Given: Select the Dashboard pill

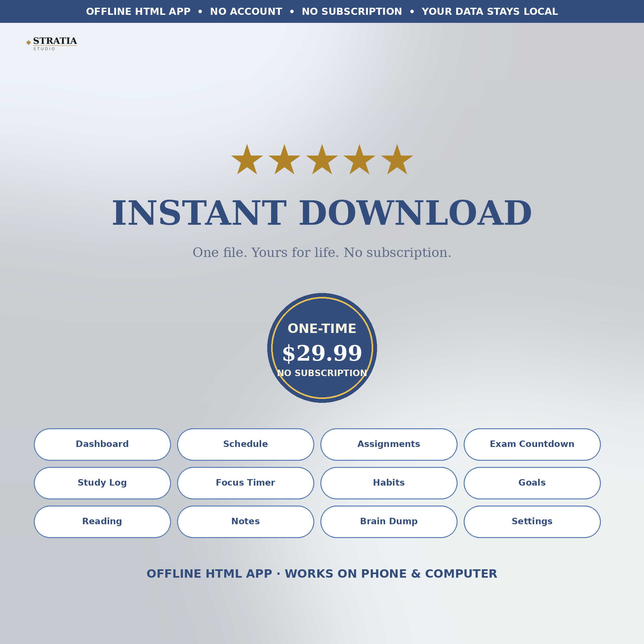Looking at the screenshot, I should pos(102,444).
